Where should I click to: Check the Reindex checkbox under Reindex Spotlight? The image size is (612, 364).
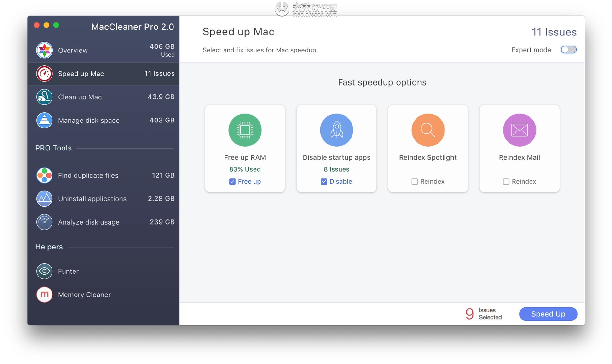(415, 182)
